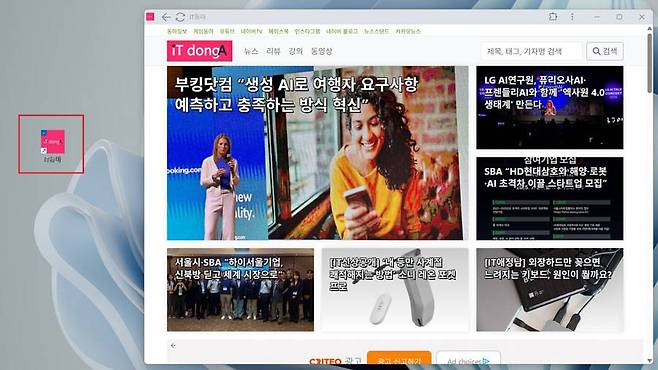Reload the page with the refresh icon
This screenshot has width=658, height=370.
click(180, 17)
